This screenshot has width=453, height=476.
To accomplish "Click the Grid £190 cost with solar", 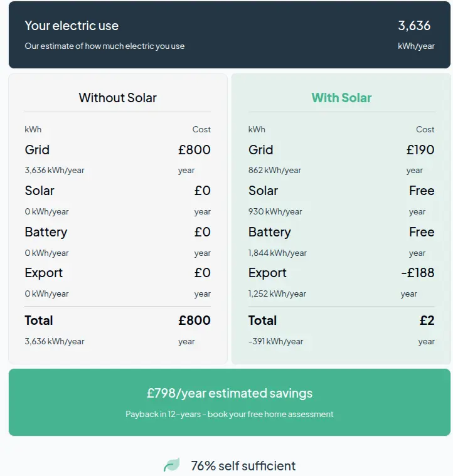I will (420, 150).
